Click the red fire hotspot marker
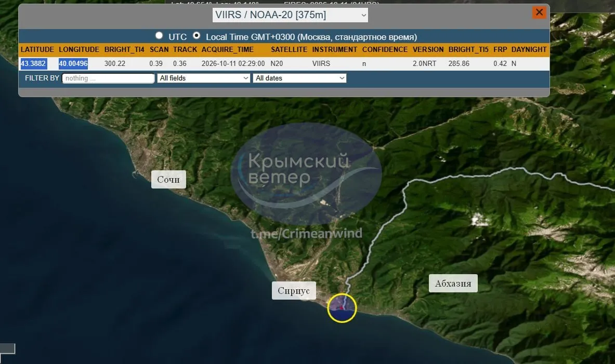The image size is (615, 364). point(342,307)
